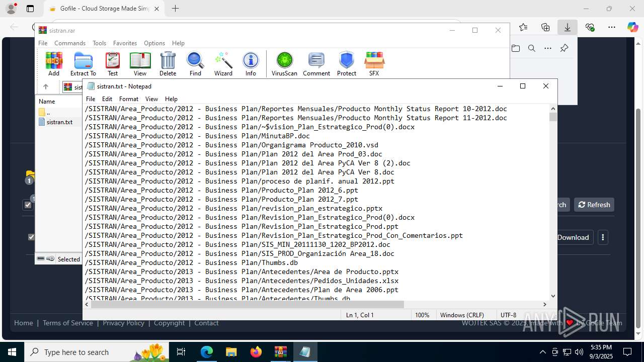Open the browser Favorites star icon
This screenshot has height=362, width=644.
click(523, 27)
